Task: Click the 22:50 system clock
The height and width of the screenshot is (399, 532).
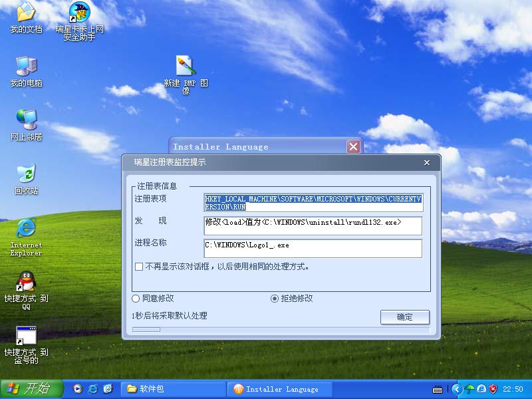Action: click(513, 389)
